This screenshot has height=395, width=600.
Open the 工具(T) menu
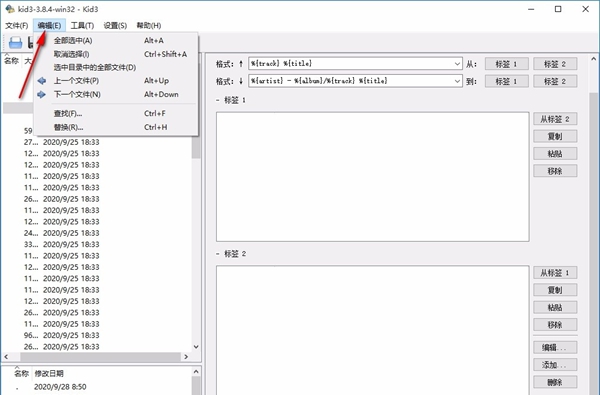click(82, 26)
